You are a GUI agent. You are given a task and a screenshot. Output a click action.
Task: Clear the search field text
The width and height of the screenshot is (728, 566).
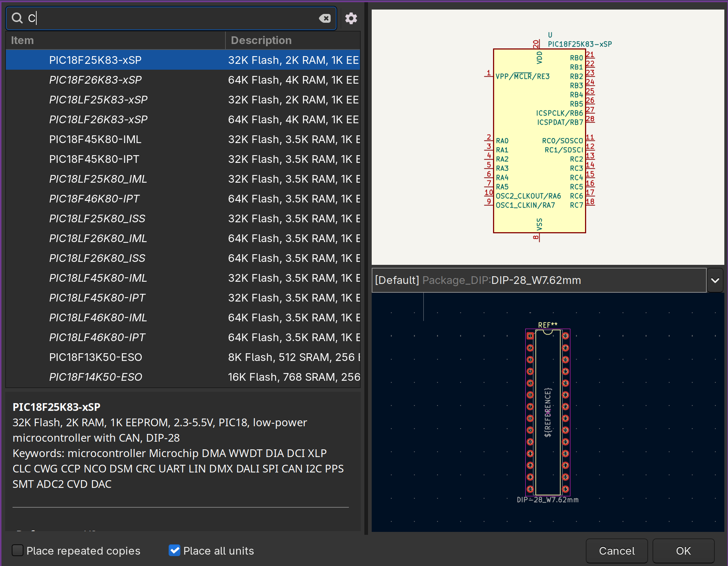coord(325,18)
